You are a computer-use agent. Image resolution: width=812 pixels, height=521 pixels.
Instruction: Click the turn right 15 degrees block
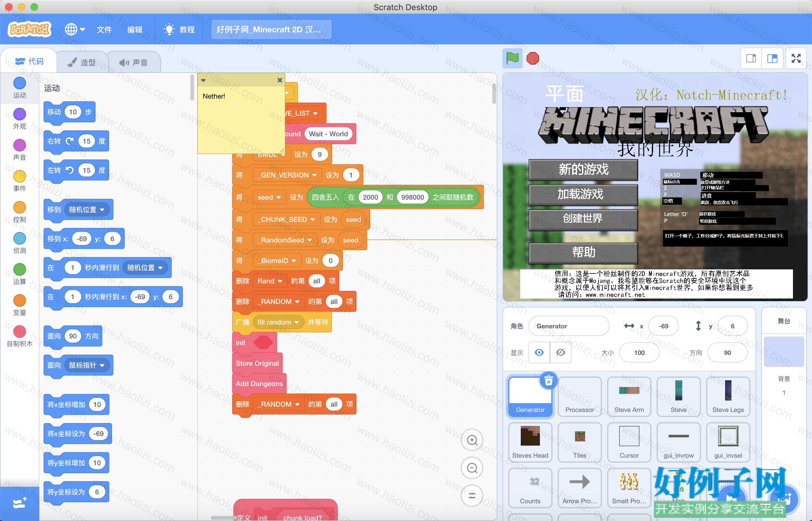(x=76, y=141)
